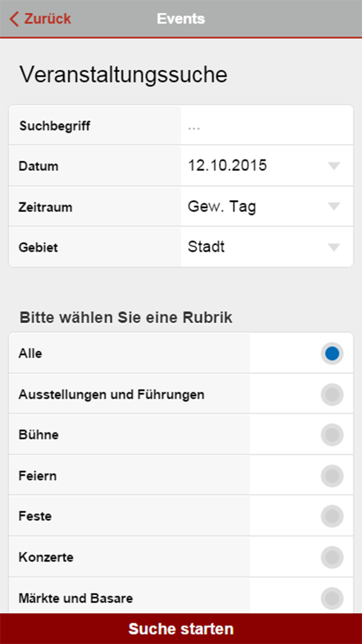Select the Feste radio button
Image resolution: width=362 pixels, height=644 pixels.
point(332,516)
